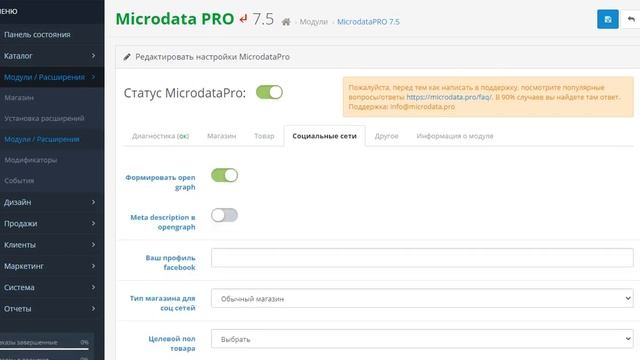Collapse Модули / Расширения top sidebar menu

(x=52, y=77)
